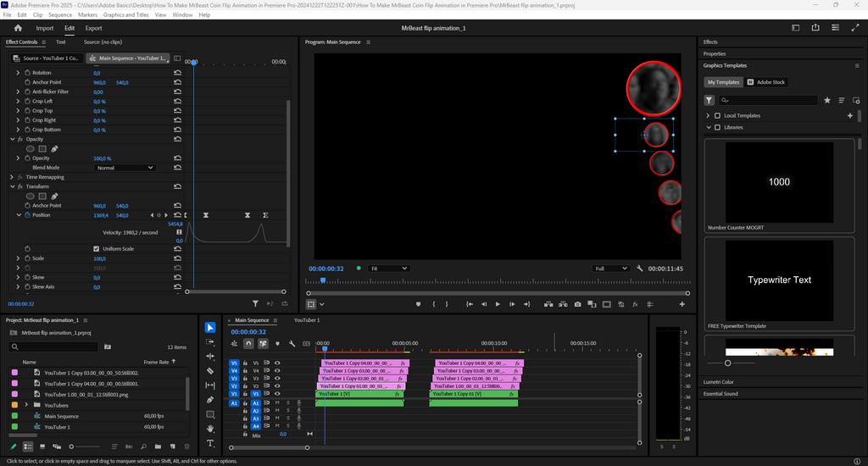
Task: Open the Export workspace
Action: [x=93, y=28]
